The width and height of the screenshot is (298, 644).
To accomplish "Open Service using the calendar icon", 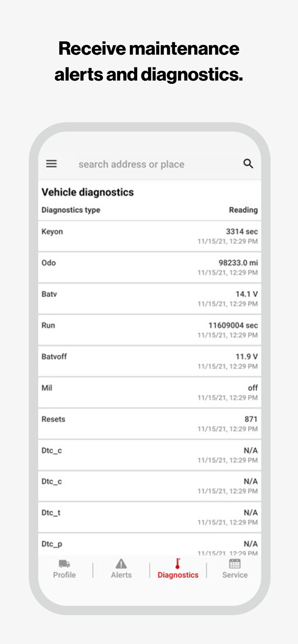I will point(235,564).
